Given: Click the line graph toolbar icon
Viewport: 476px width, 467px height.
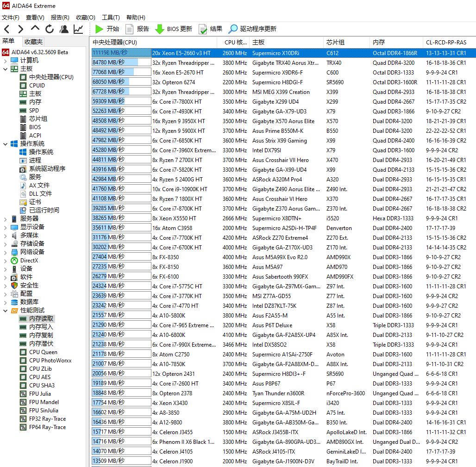Looking at the screenshot, I should click(x=78, y=29).
